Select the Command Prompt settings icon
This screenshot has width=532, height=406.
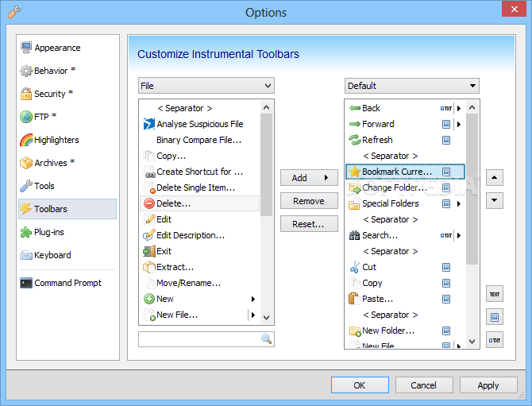tap(26, 283)
